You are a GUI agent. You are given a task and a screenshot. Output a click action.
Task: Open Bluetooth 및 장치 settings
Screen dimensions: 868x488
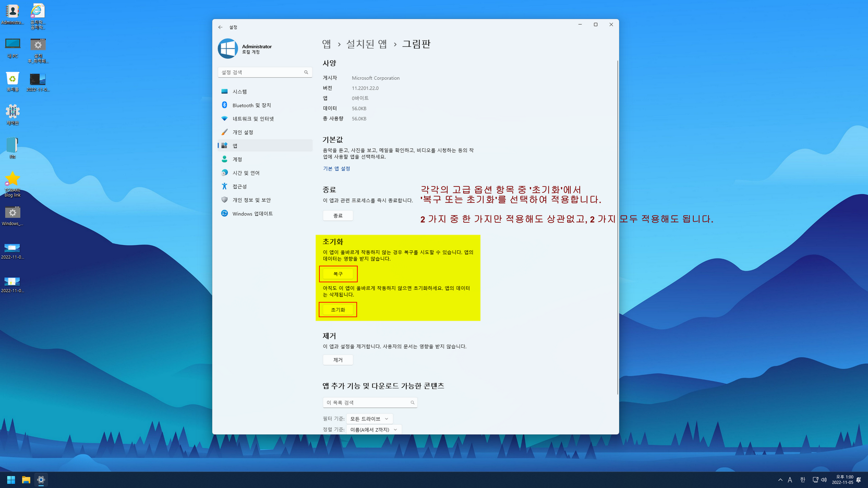click(x=265, y=105)
